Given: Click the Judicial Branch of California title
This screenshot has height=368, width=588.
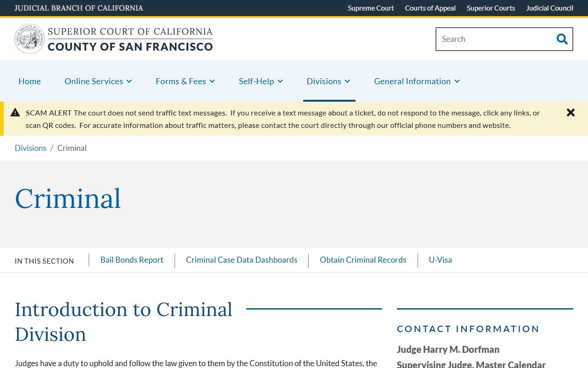Looking at the screenshot, I should click(x=79, y=8).
